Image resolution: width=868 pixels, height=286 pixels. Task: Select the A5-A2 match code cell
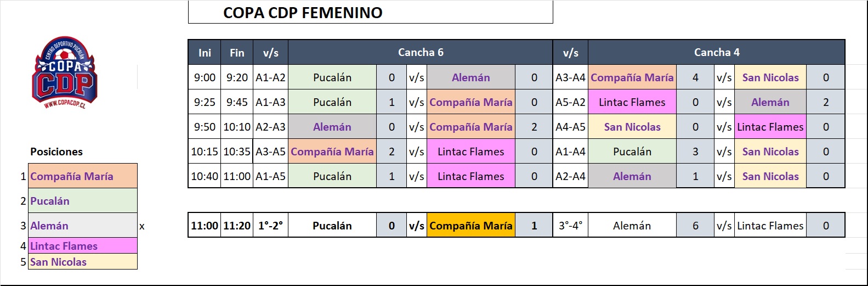tap(570, 102)
